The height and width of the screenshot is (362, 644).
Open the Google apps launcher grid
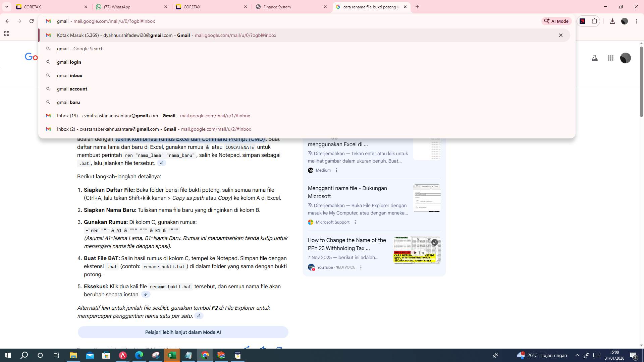tap(611, 58)
